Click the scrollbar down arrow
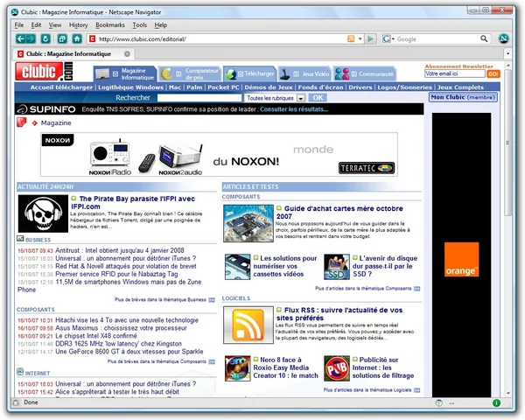This screenshot has height=420, width=525. point(508,393)
